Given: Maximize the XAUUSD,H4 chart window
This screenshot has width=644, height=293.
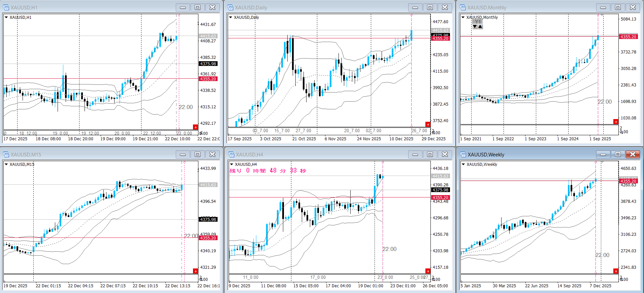Looking at the screenshot, I should point(430,154).
